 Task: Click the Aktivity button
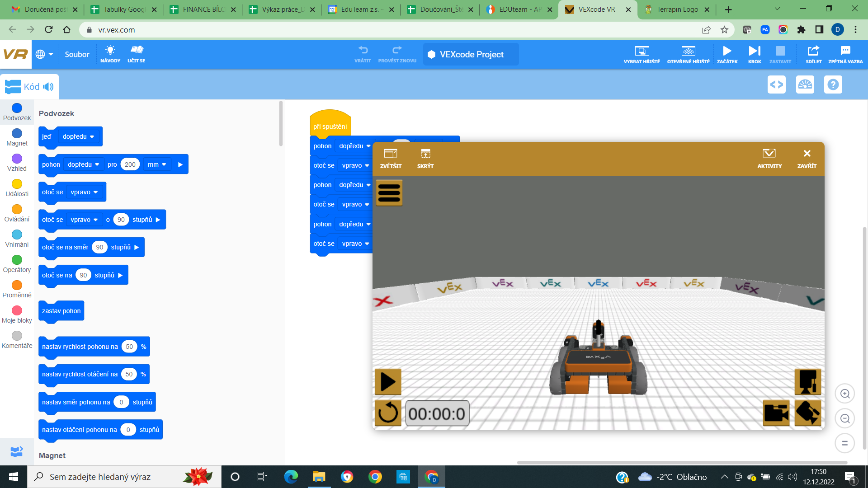point(769,158)
